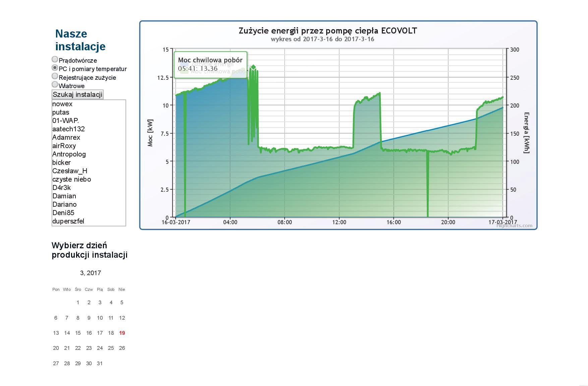
Task: Choose nowex in the installation list
Action: [x=89, y=104]
